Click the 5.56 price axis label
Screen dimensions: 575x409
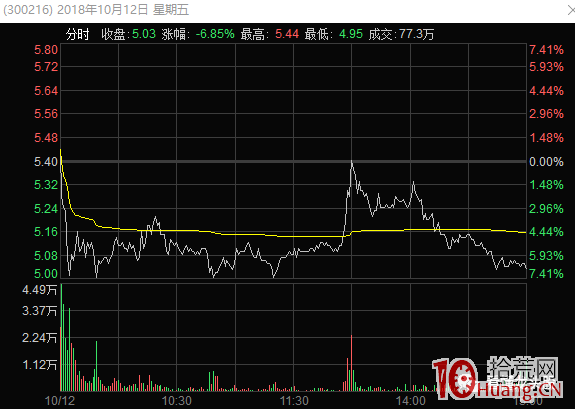pyautogui.click(x=46, y=114)
